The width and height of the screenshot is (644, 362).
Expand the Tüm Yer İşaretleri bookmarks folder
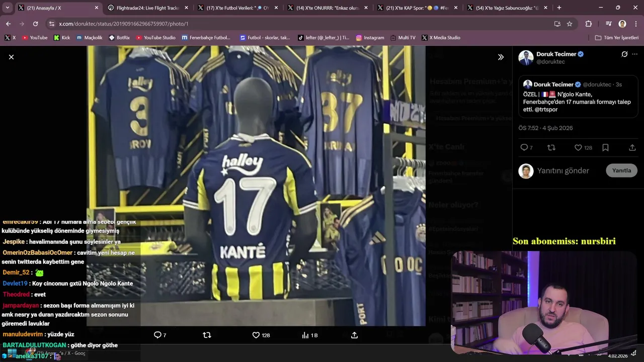[x=616, y=38]
